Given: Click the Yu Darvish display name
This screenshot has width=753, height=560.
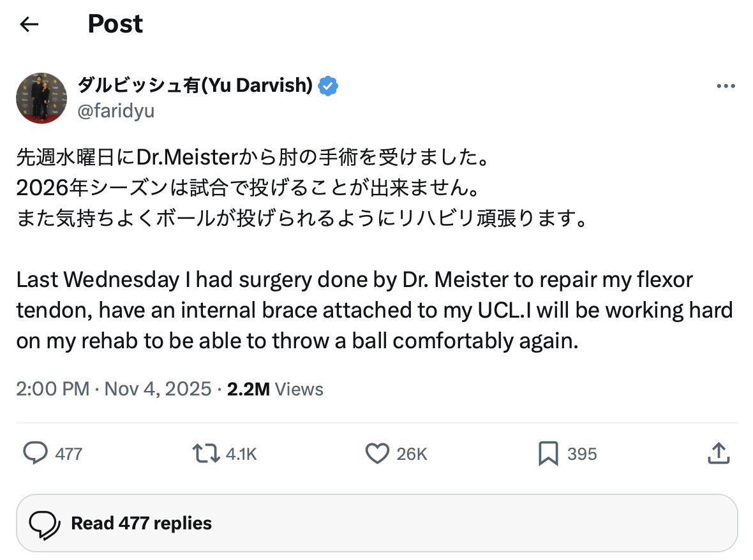Looking at the screenshot, I should (x=195, y=85).
